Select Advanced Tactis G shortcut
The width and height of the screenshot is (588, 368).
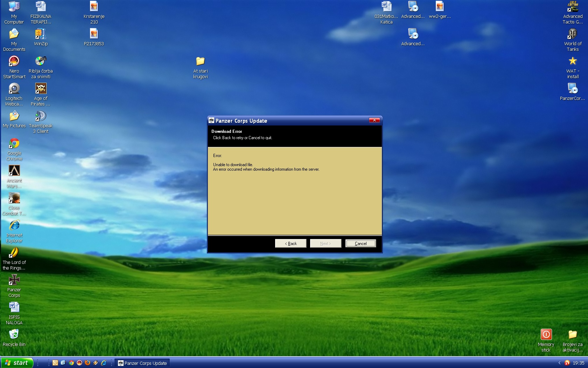pyautogui.click(x=573, y=12)
